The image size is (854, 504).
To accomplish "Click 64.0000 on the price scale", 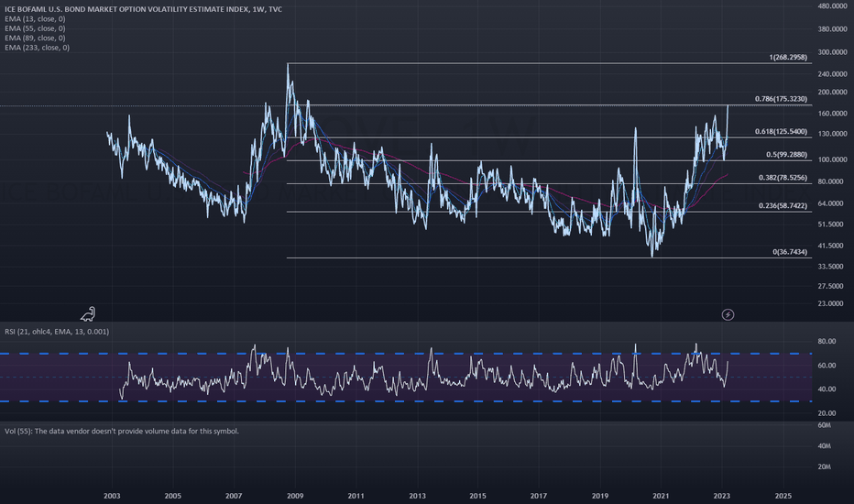I will click(x=832, y=203).
